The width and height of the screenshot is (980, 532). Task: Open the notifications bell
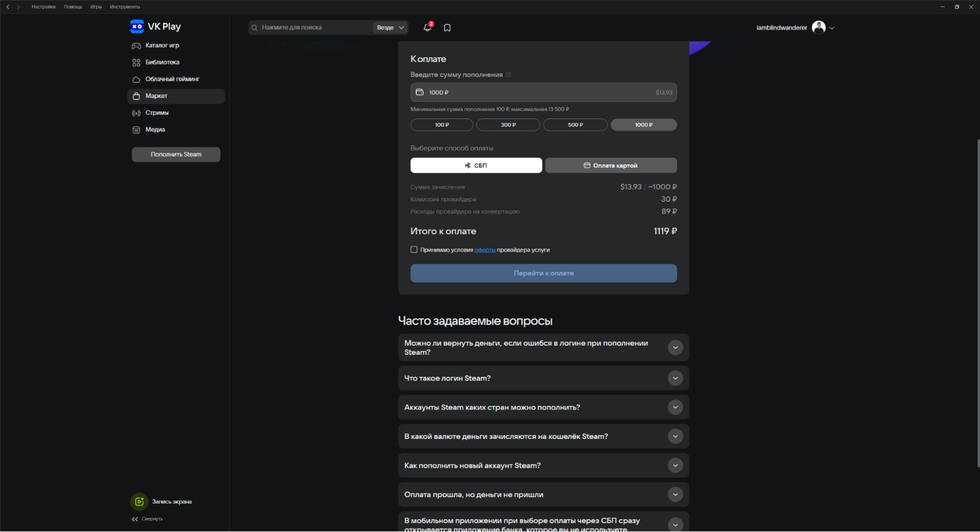[x=427, y=27]
